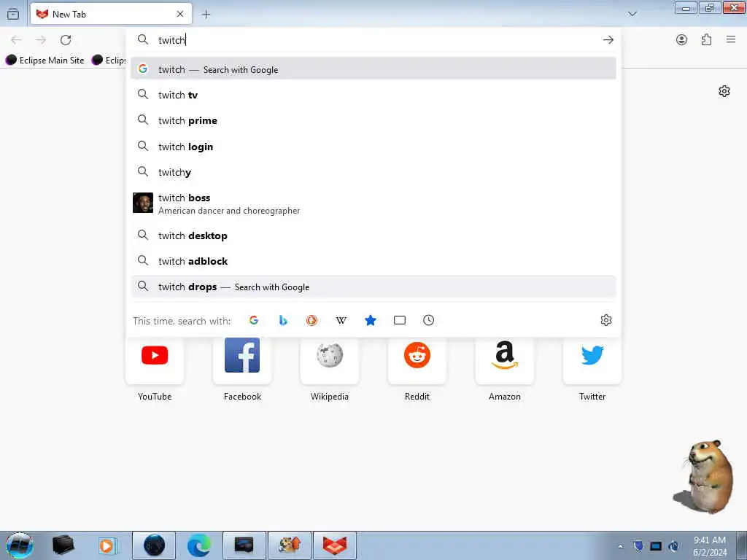The height and width of the screenshot is (560, 747).
Task: Open the dark globe taskbar app
Action: pos(154,545)
